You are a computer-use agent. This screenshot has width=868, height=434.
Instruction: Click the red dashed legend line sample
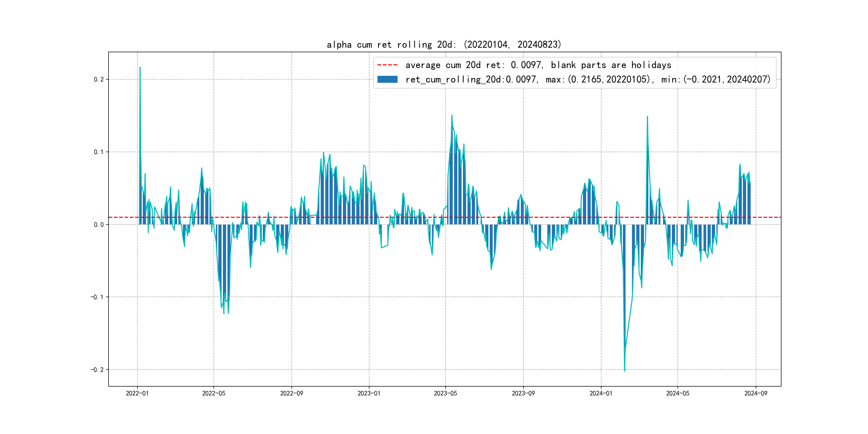pos(387,65)
